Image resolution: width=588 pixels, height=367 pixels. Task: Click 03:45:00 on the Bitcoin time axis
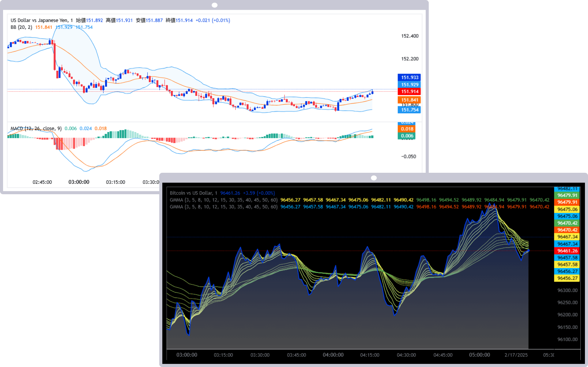pos(296,355)
